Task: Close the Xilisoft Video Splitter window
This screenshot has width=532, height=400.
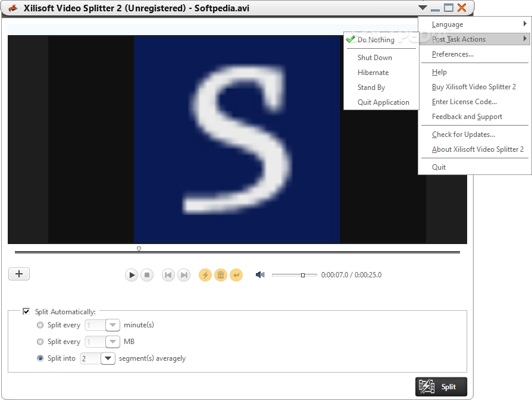Action: (462, 8)
